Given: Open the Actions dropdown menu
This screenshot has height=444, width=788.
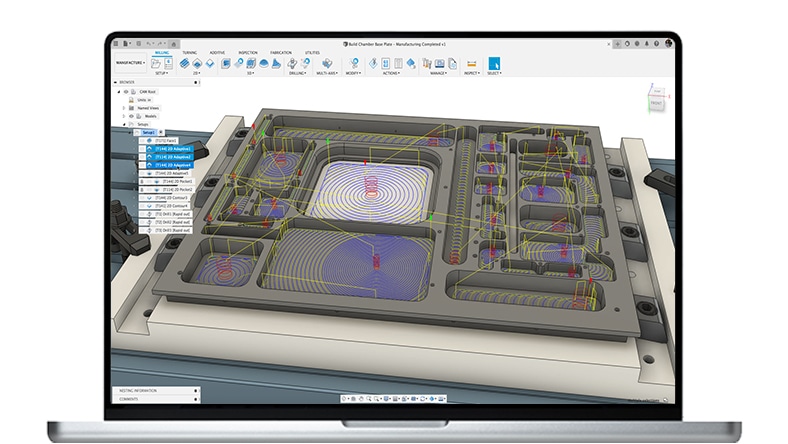Looking at the screenshot, I should (392, 73).
